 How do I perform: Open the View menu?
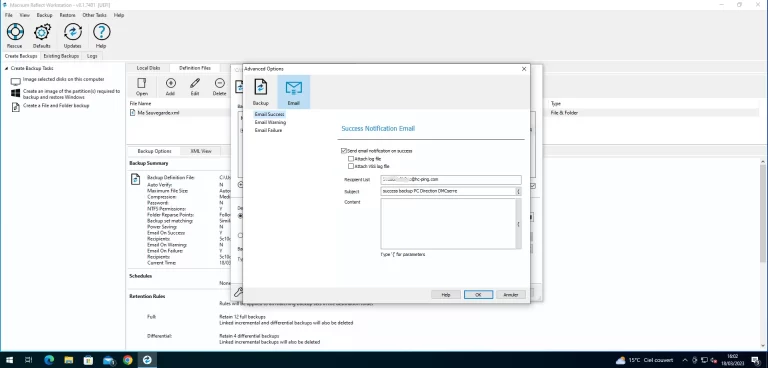pyautogui.click(x=24, y=15)
